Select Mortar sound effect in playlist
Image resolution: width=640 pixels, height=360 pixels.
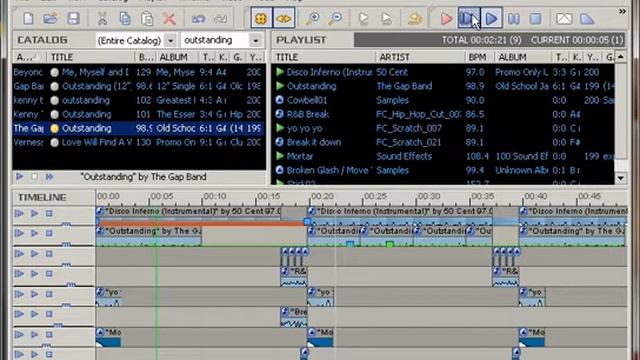443,156
